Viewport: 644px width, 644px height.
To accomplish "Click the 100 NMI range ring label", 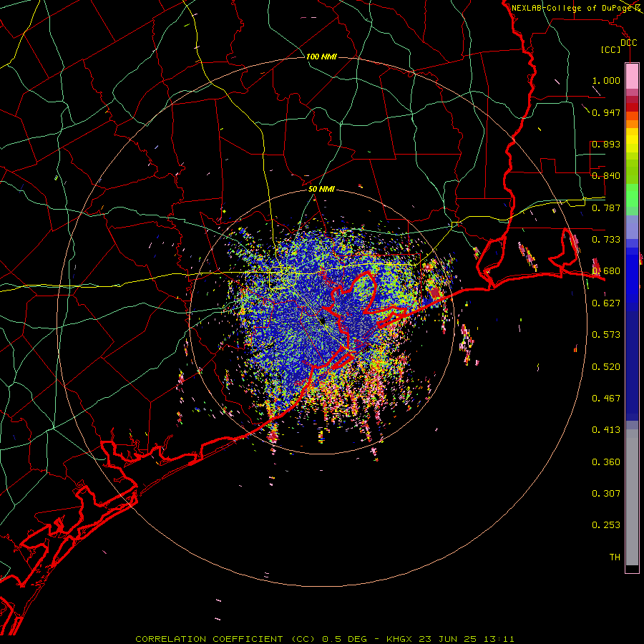I will click(321, 57).
